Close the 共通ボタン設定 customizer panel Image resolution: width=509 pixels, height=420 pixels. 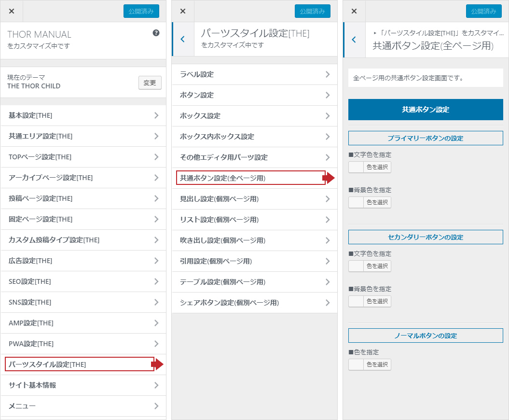(354, 11)
